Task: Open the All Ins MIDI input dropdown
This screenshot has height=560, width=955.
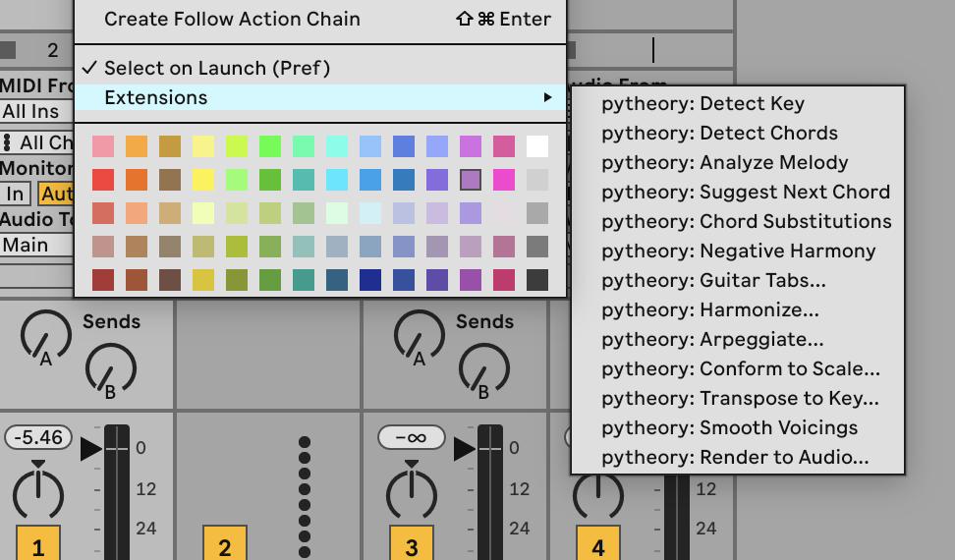Action: pyautogui.click(x=36, y=111)
